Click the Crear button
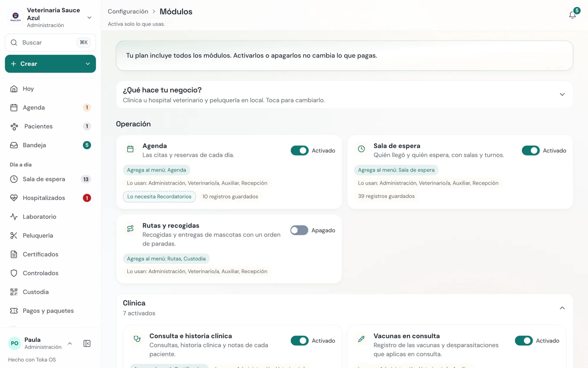Screen dimensions: 588x368 click(x=50, y=64)
